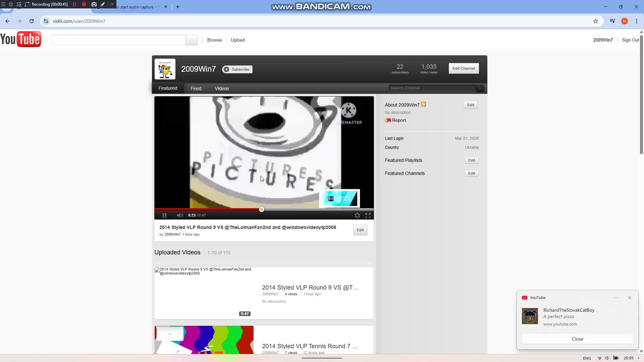Click the channel search magnifier icon
The width and height of the screenshot is (644, 362).
(x=480, y=88)
